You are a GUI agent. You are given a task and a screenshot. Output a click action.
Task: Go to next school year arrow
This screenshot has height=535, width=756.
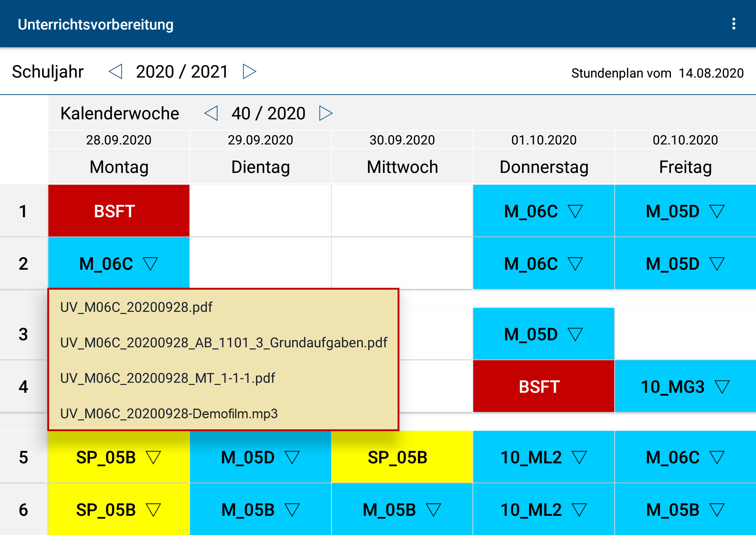[249, 71]
